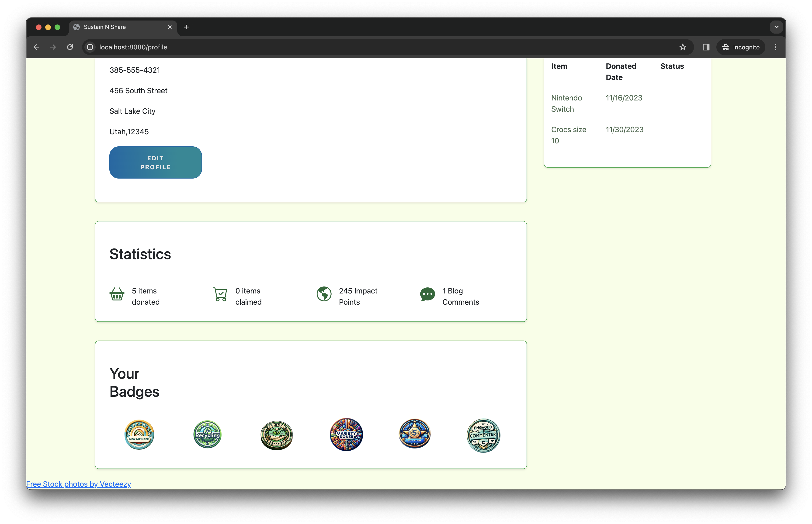Click the Incognito mode indicator
Viewport: 812px width, 524px height.
[741, 47]
